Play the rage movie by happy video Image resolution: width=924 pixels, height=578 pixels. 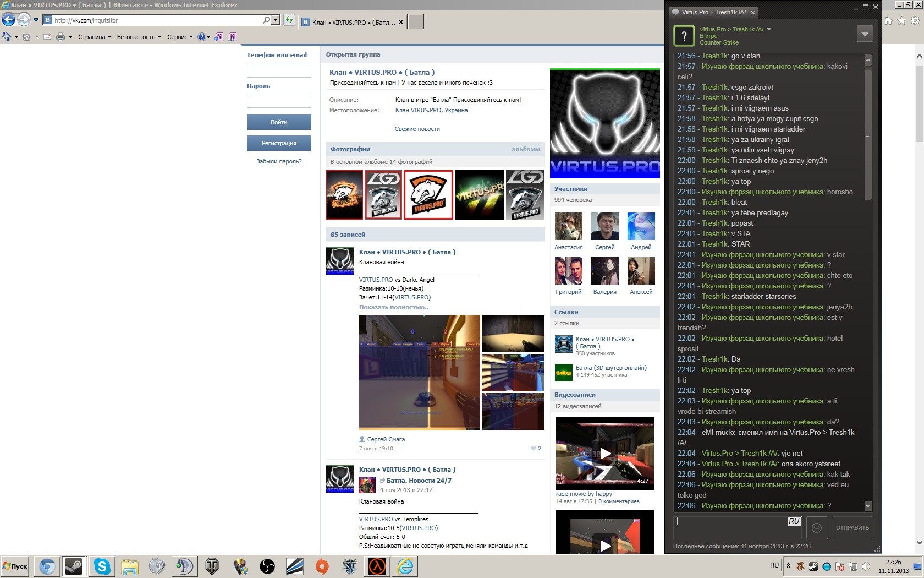(604, 454)
